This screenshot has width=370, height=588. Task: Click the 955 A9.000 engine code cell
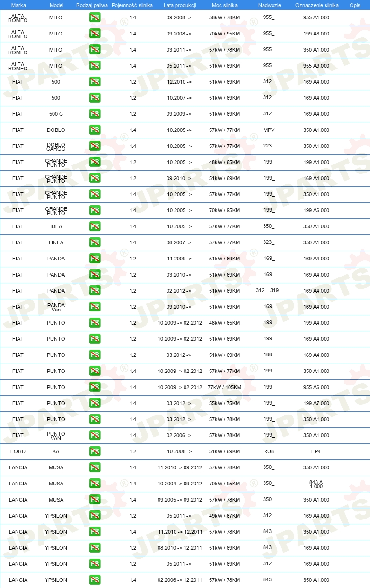pyautogui.click(x=316, y=66)
